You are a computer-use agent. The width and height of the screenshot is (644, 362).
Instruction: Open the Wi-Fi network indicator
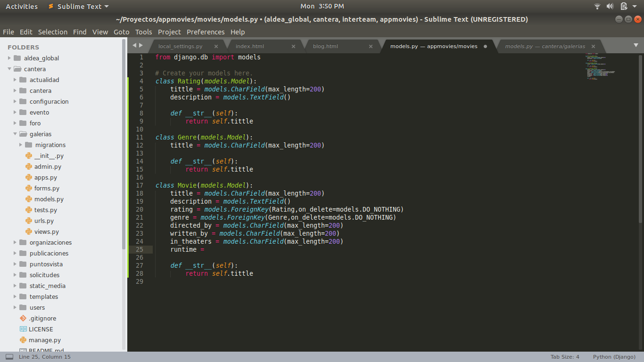click(x=597, y=6)
